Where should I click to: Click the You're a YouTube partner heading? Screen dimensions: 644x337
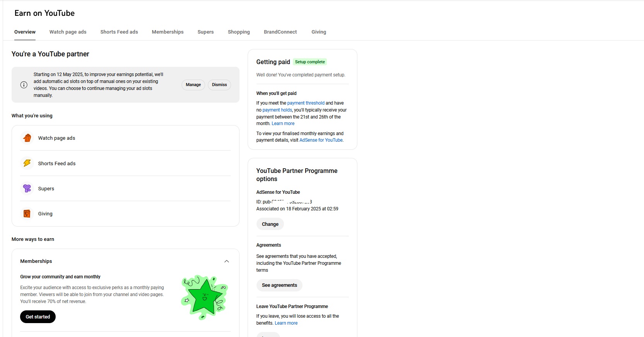tap(50, 54)
